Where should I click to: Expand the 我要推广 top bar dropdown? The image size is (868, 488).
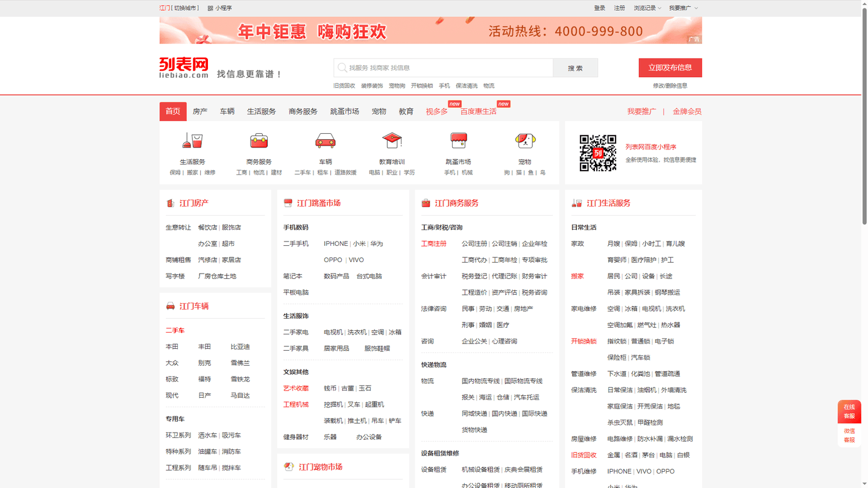(684, 8)
